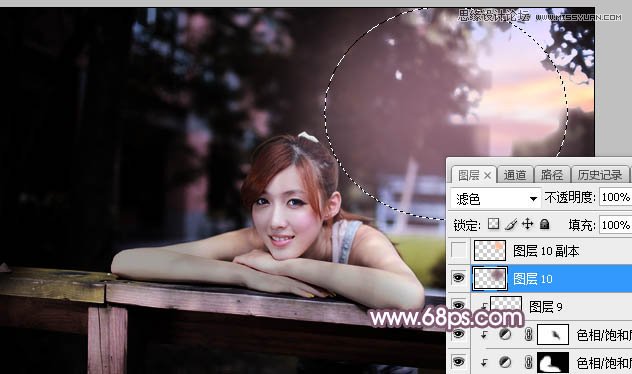Close the 图层 panel tab with its X
Image resolution: width=632 pixels, height=374 pixels.
[487, 175]
